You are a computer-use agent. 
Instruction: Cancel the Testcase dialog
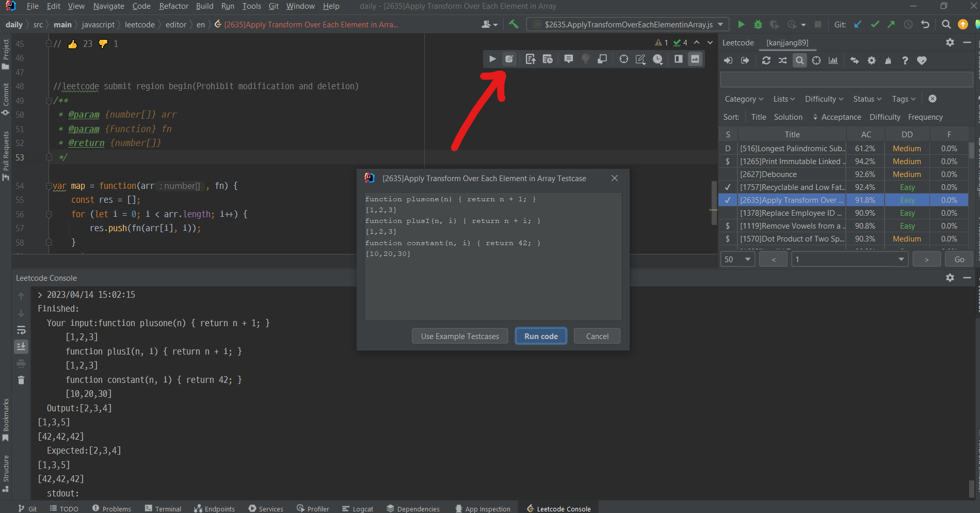597,336
